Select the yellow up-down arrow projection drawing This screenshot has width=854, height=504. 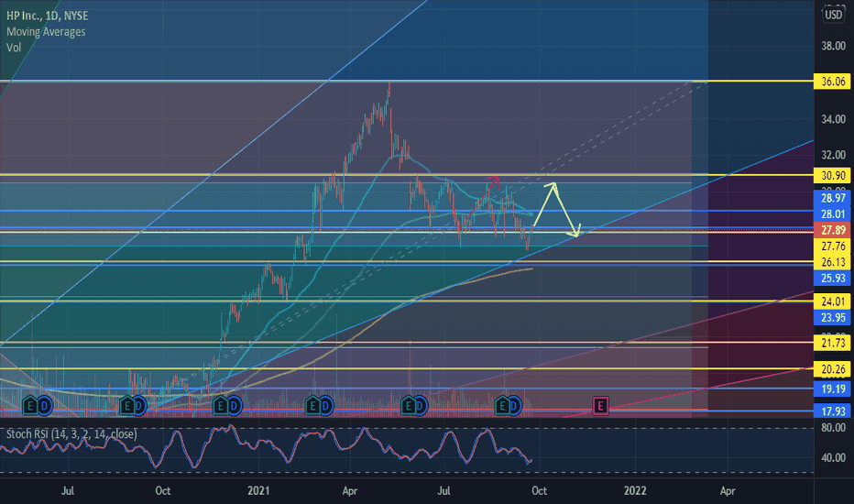(x=556, y=210)
